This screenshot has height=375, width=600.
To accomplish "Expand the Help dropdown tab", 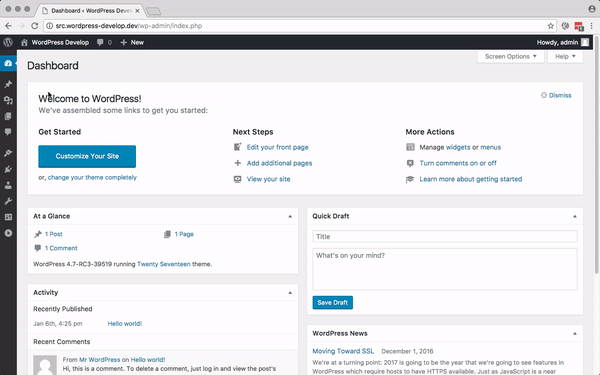I will pyautogui.click(x=565, y=57).
